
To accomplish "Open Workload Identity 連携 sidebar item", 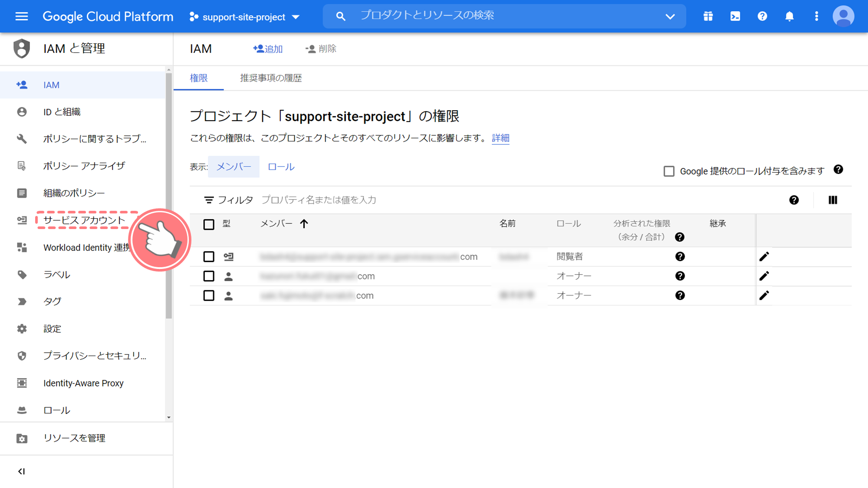I will point(82,248).
